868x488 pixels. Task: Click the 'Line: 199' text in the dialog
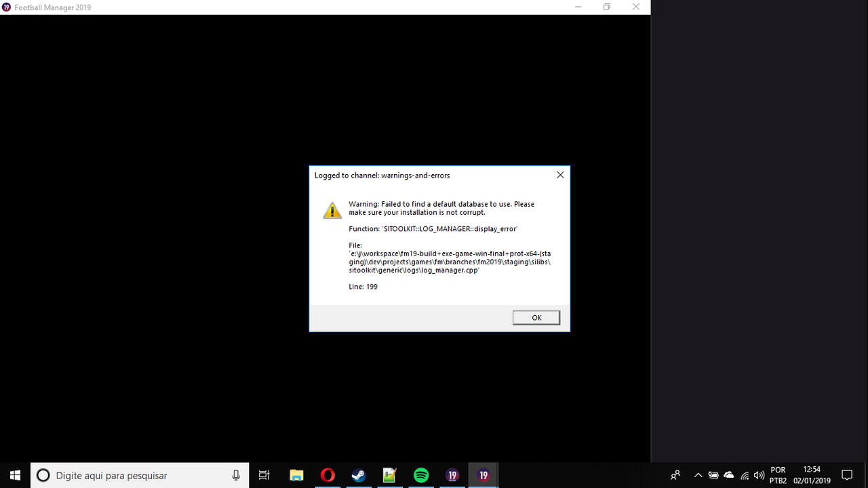pyautogui.click(x=363, y=287)
